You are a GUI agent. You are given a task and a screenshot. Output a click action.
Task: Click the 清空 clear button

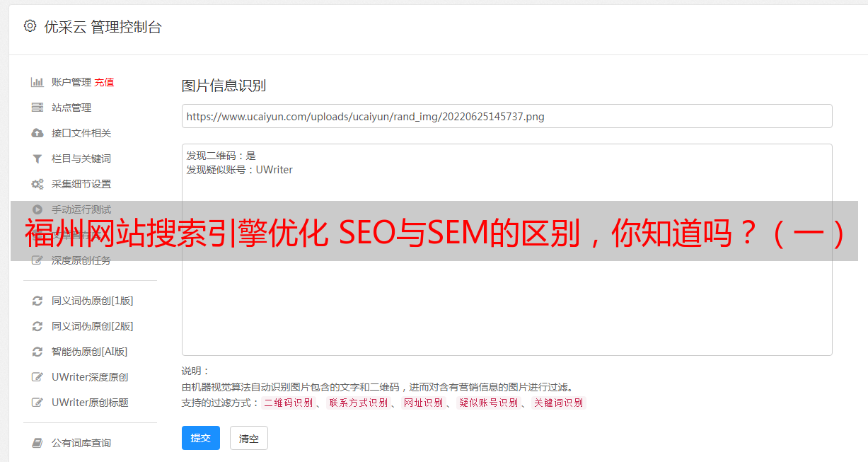(x=249, y=438)
